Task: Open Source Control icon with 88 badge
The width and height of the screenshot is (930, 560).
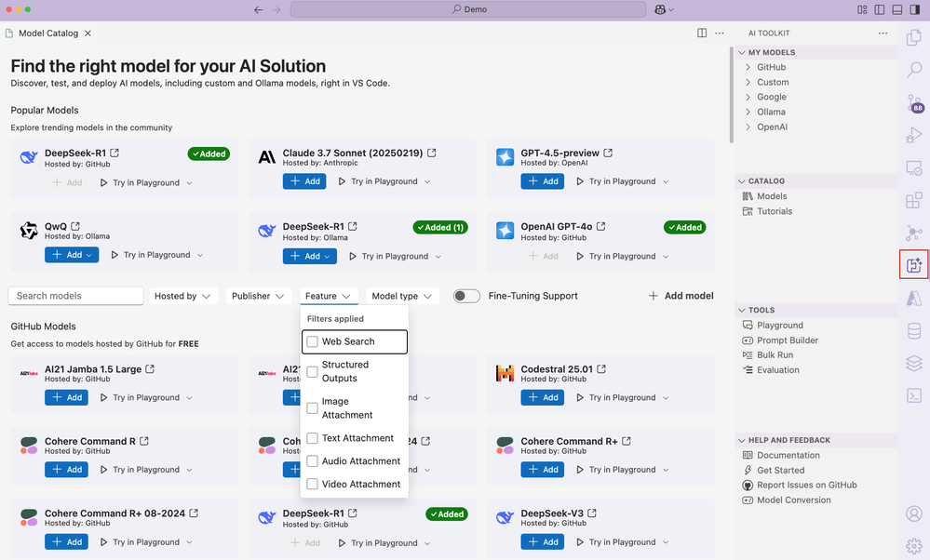Action: (914, 103)
